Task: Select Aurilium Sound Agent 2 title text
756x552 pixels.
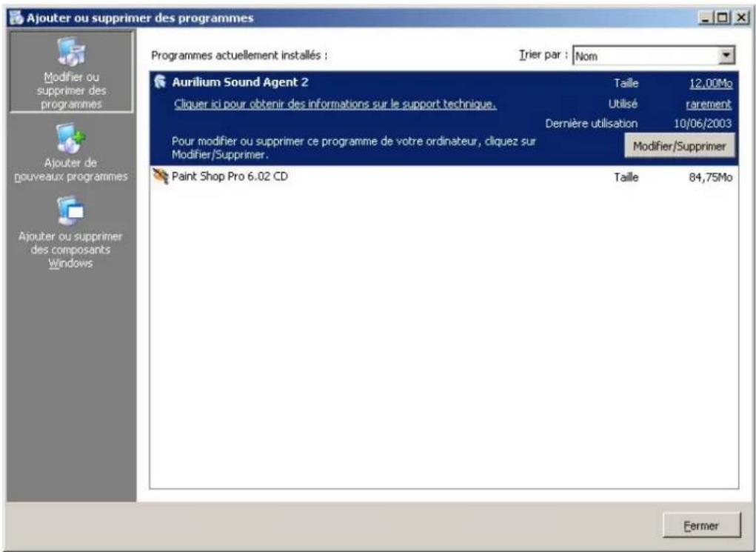Action: [x=240, y=82]
